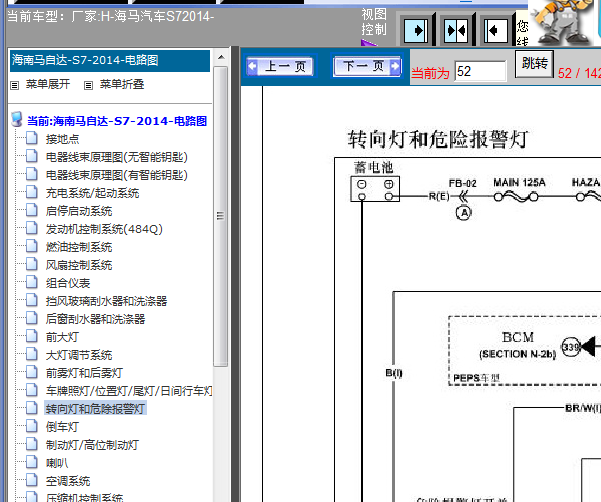
Task: Open 挡风玻璃刮水器和洗涤器 entry
Action: pyautogui.click(x=107, y=301)
